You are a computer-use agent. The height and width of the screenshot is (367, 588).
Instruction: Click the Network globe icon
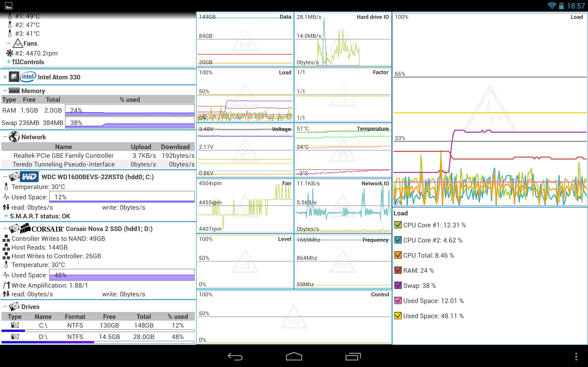coord(14,136)
